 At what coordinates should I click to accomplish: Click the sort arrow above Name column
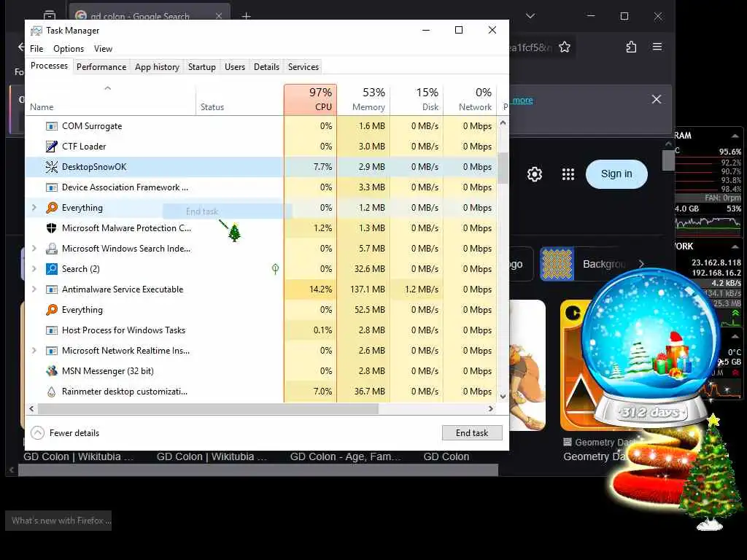pos(108,88)
